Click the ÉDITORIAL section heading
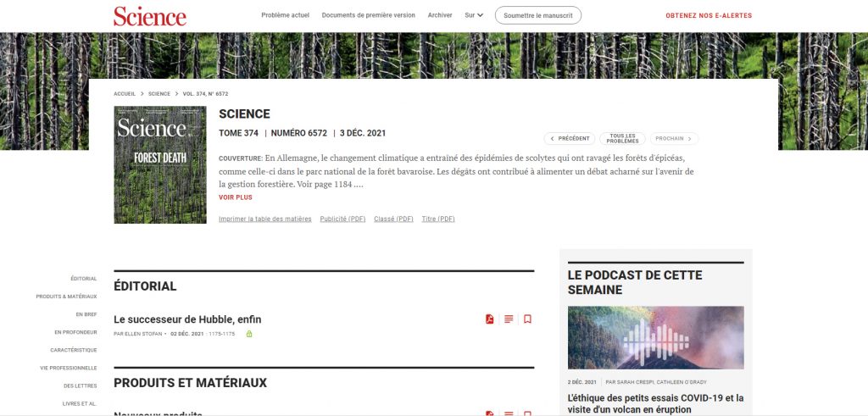The width and height of the screenshot is (868, 416). click(145, 286)
